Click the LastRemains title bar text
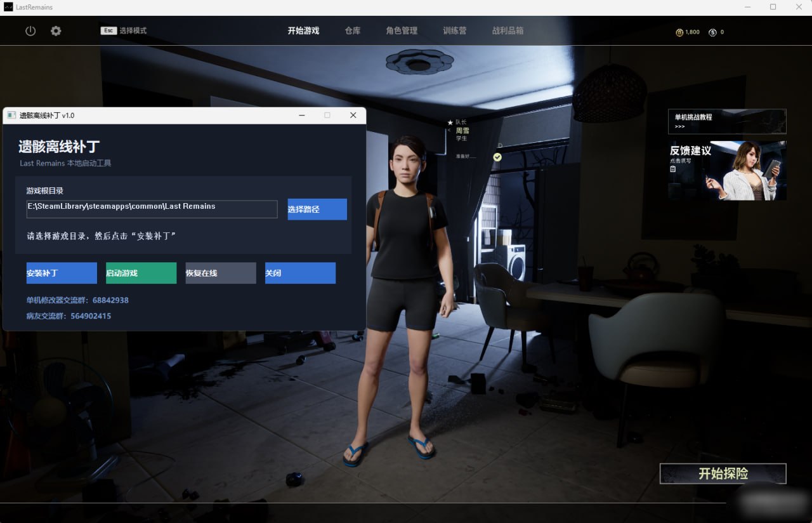The width and height of the screenshot is (812, 523). point(34,8)
